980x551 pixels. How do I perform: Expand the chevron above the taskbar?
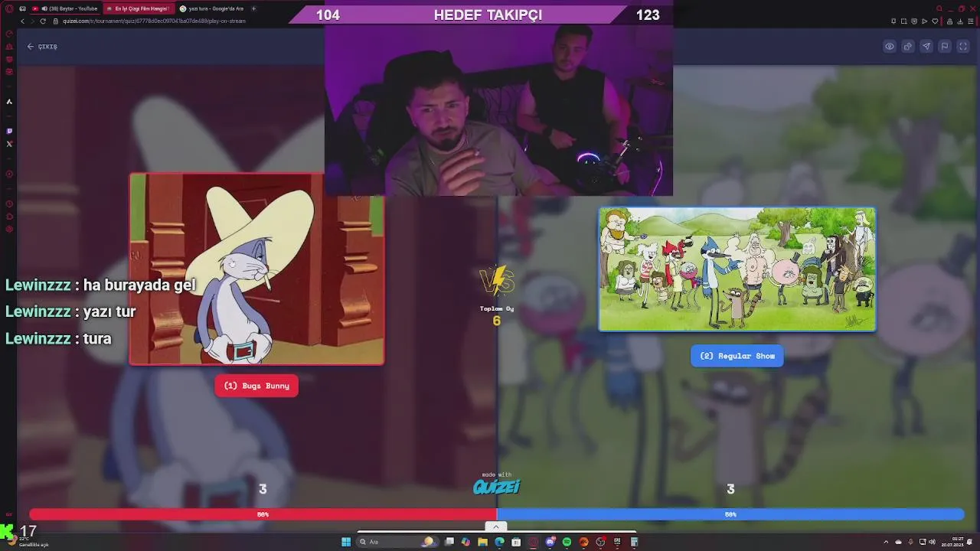pos(496,527)
